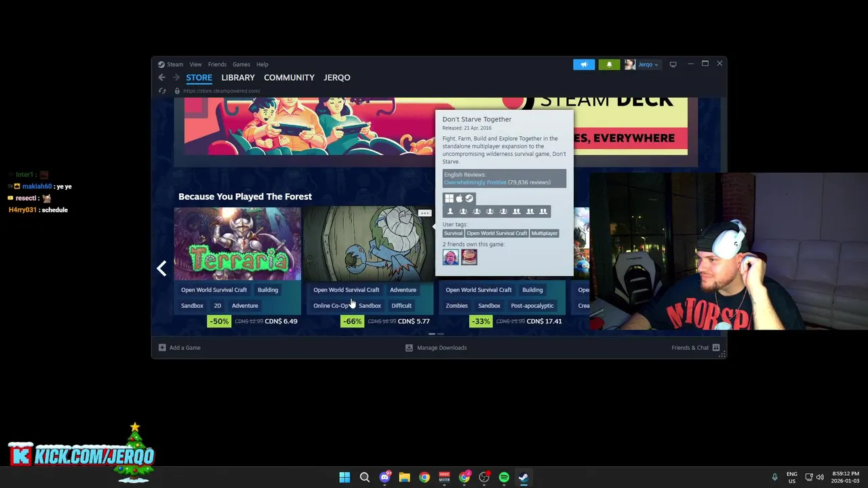Click the Open World Survival Craft tag in tooltip

point(497,233)
